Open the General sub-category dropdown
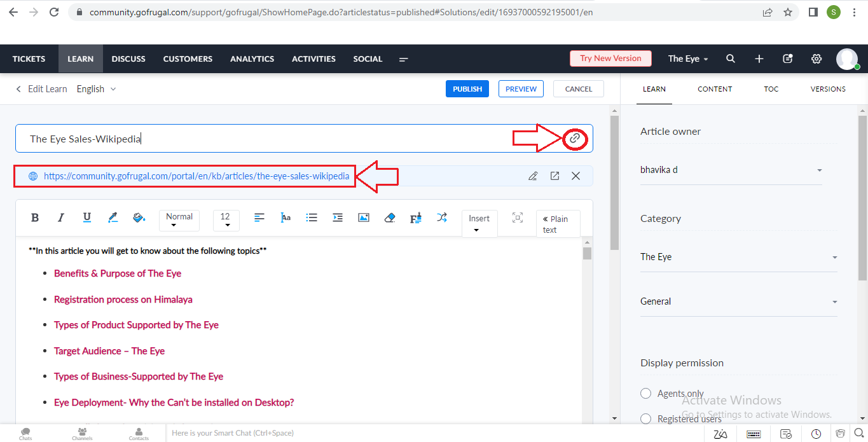 (x=738, y=301)
